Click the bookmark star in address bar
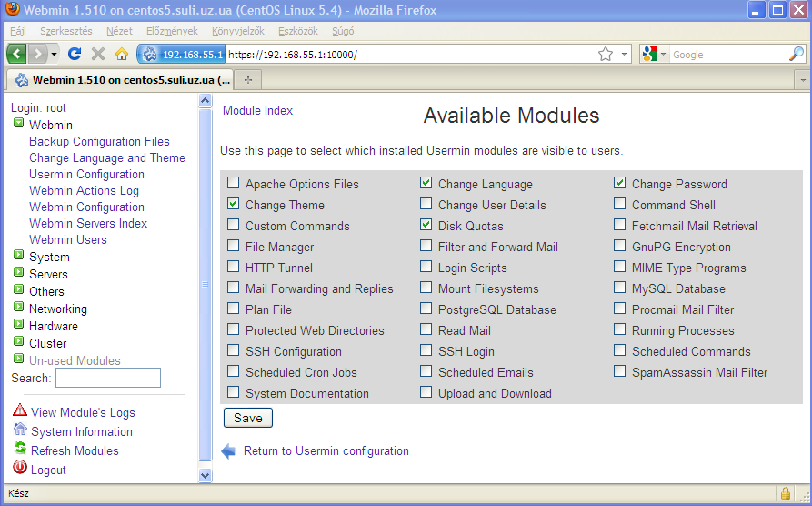The width and height of the screenshot is (812, 506). coord(605,55)
